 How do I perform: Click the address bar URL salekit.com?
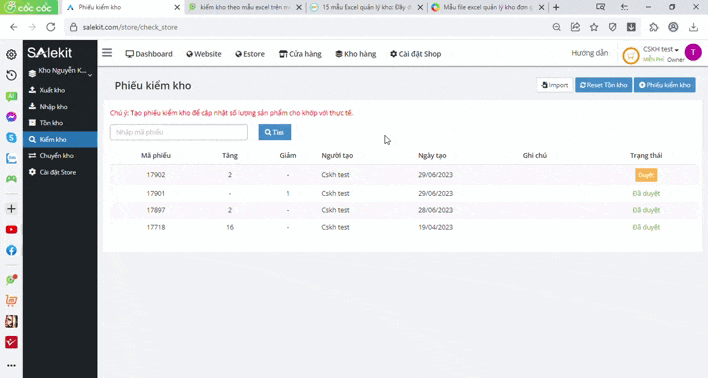pyautogui.click(x=130, y=27)
